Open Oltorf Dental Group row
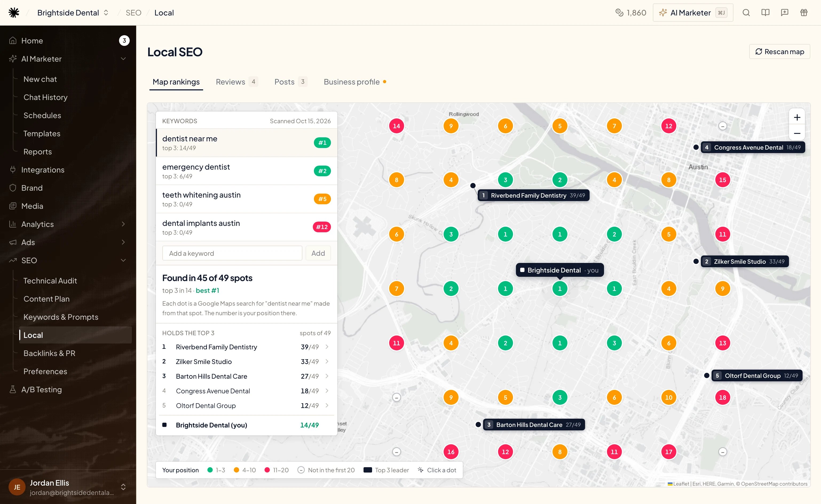Image resolution: width=821 pixels, height=504 pixels. (247, 406)
